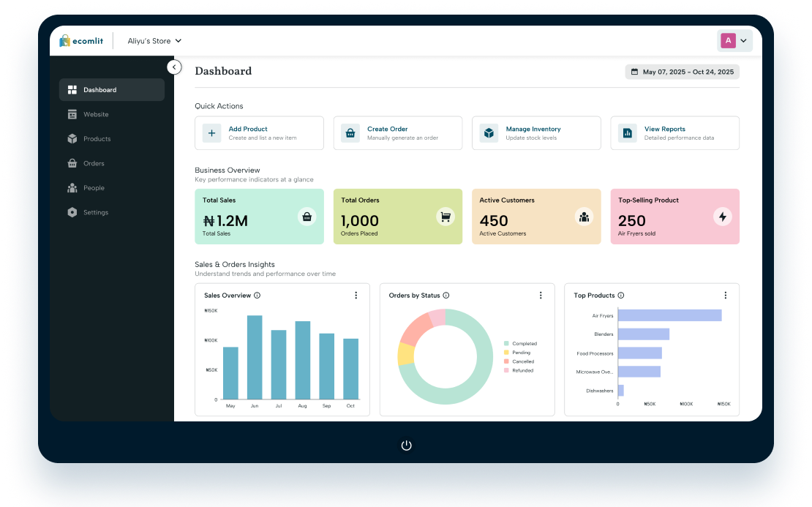Click the People icon in sidebar
812x507 pixels.
(x=72, y=188)
